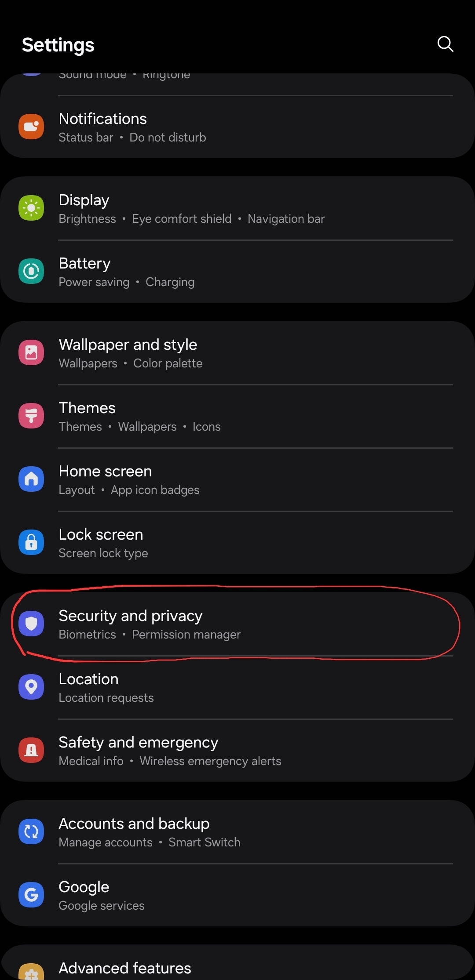Tap the Security and privacy shield icon
The width and height of the screenshot is (475, 980).
pyautogui.click(x=31, y=624)
